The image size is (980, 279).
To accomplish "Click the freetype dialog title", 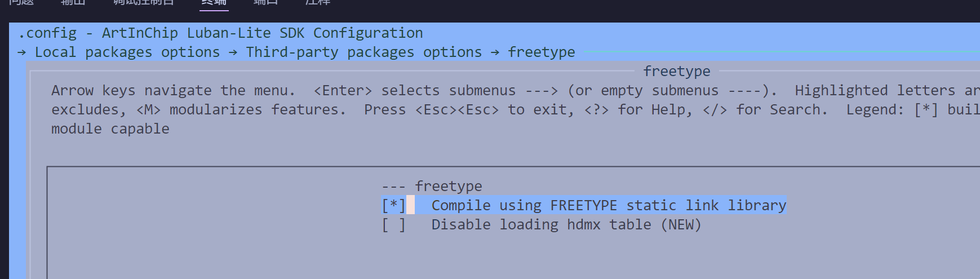I will coord(676,72).
